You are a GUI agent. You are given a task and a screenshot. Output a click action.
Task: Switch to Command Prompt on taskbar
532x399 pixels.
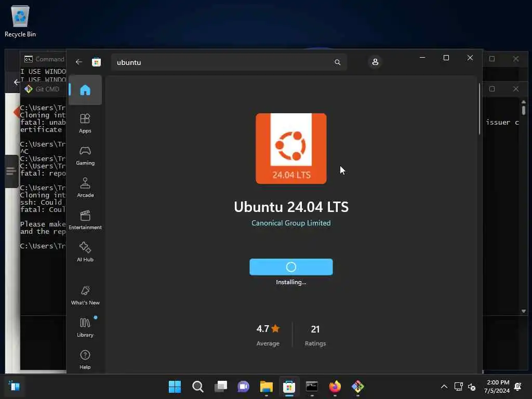click(312, 387)
